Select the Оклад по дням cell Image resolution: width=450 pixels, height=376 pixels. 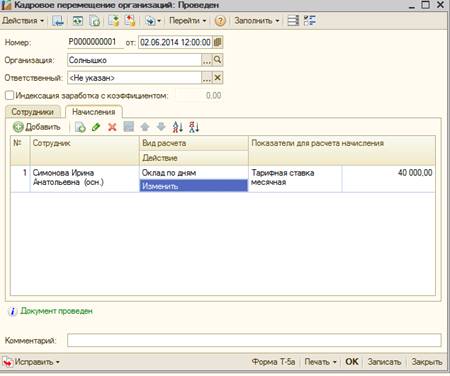194,173
